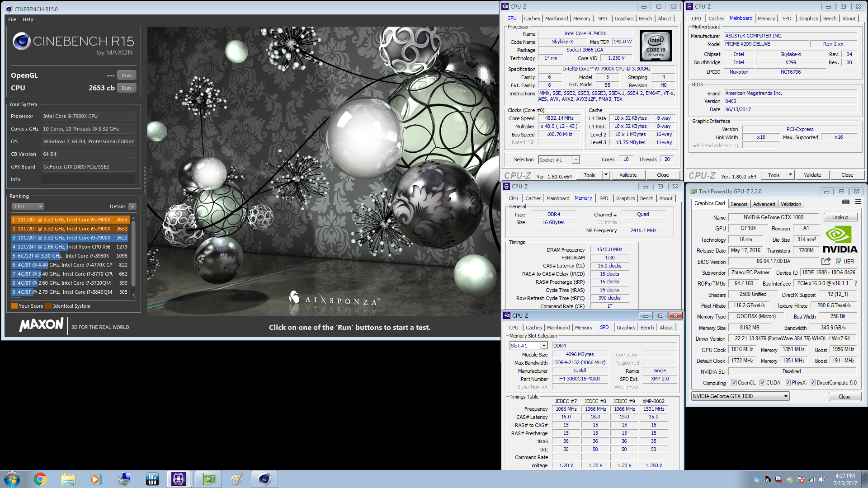Click the Bus Interface question mark icon
Screen dimensions: 868x488
[856, 283]
